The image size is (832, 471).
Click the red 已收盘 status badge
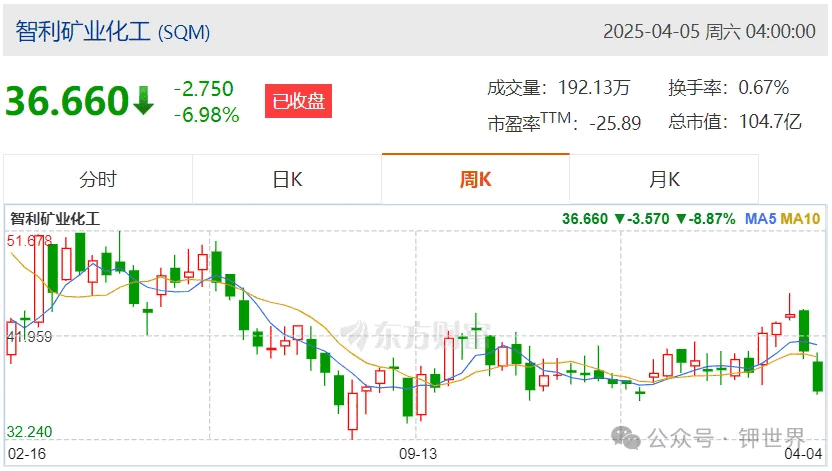[299, 101]
